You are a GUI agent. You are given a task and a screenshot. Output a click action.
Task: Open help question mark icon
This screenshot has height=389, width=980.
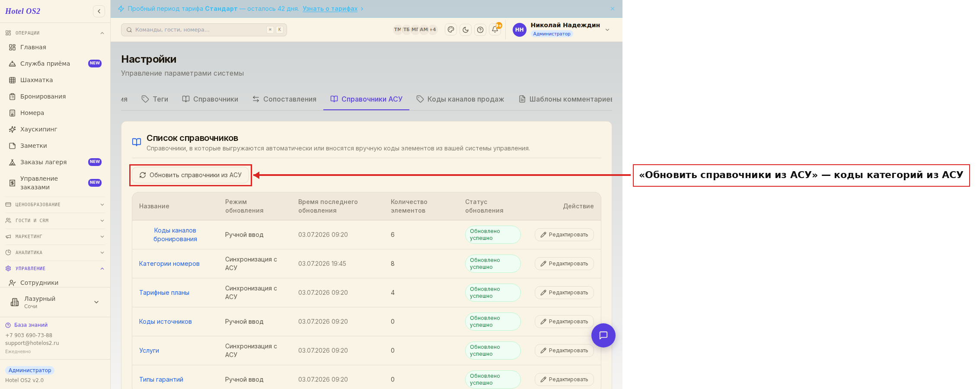480,30
